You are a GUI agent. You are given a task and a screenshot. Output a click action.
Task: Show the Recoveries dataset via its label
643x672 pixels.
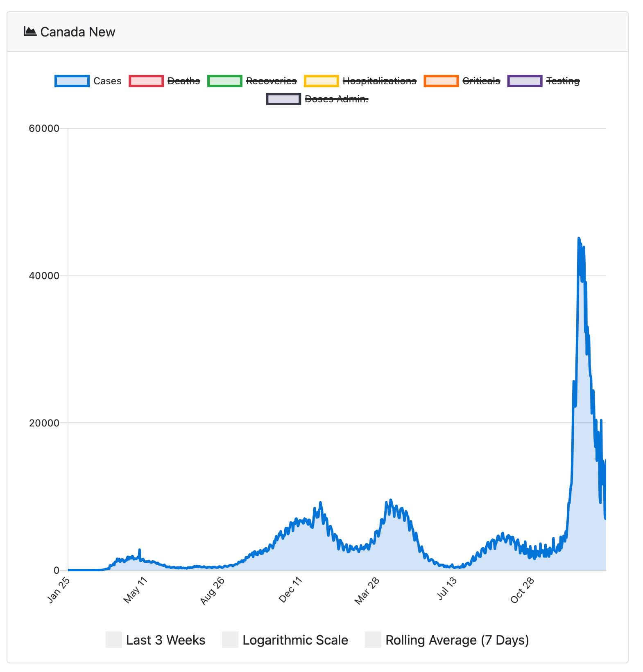[271, 81]
